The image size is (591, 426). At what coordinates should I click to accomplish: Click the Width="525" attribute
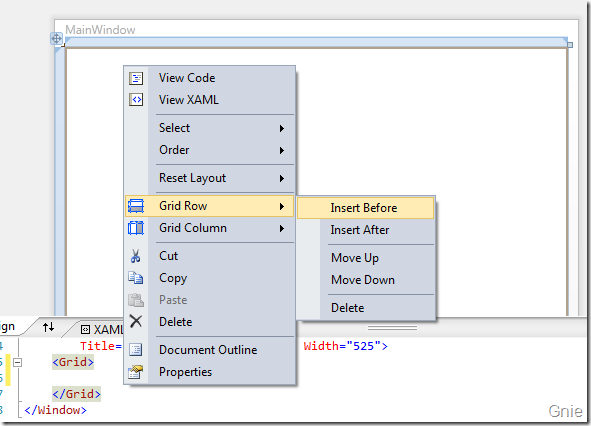(x=343, y=346)
